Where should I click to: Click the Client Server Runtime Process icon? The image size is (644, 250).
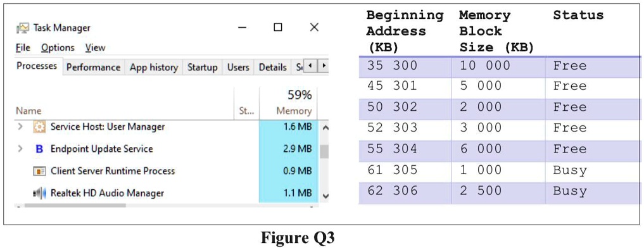pyautogui.click(x=39, y=171)
